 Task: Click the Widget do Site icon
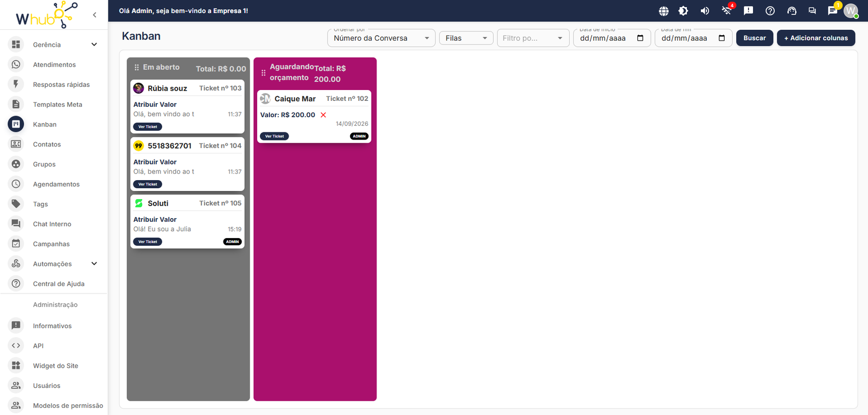coord(16,366)
